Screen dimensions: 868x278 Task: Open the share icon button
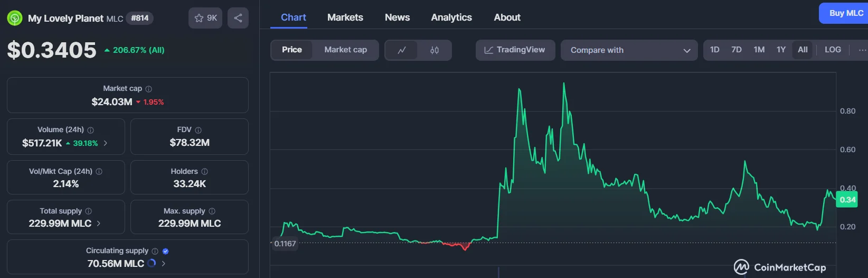(238, 18)
